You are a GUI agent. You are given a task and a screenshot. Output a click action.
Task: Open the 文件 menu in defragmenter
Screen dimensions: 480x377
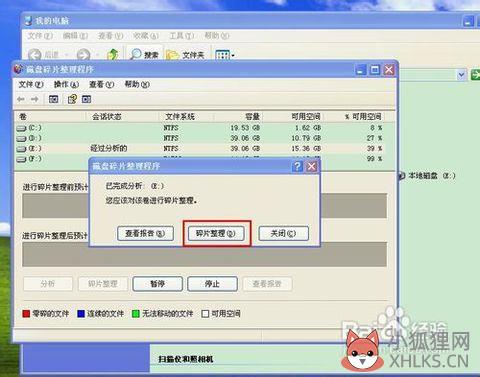point(31,84)
